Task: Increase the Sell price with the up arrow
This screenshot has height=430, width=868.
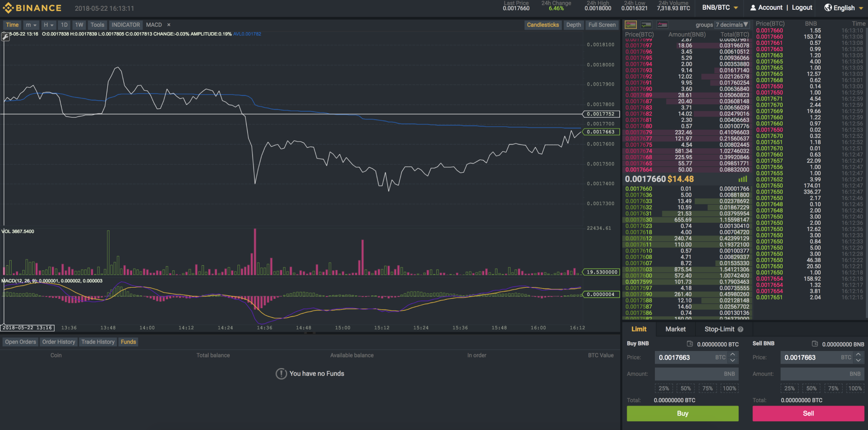Action: tap(858, 354)
